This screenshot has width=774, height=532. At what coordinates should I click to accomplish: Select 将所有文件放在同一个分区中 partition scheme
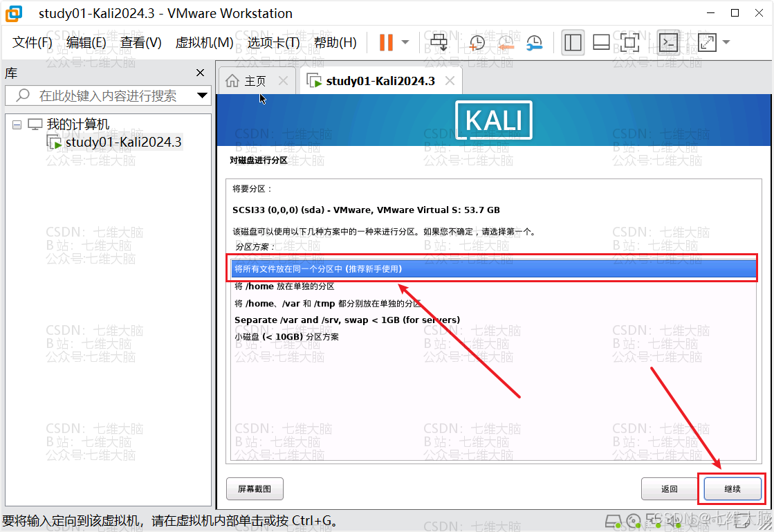(x=494, y=269)
